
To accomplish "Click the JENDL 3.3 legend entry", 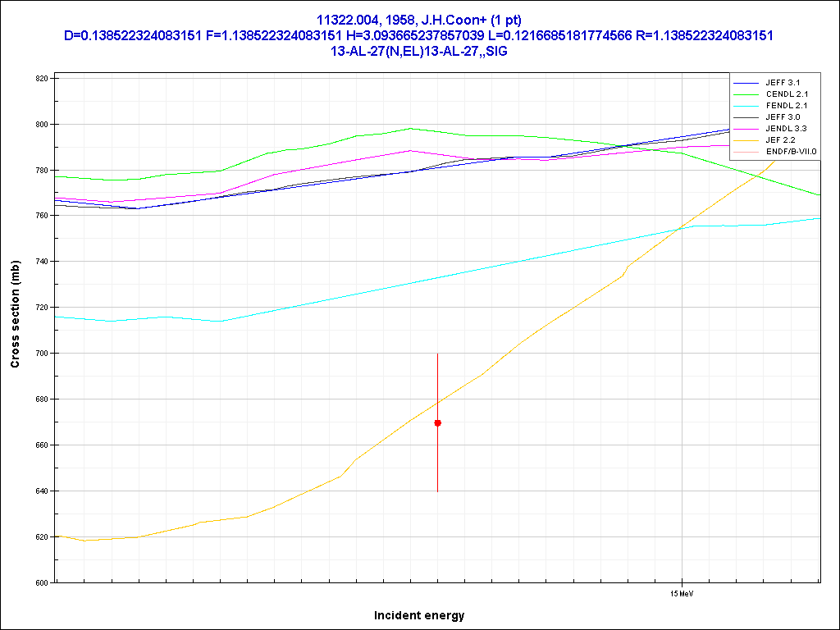I will click(785, 129).
